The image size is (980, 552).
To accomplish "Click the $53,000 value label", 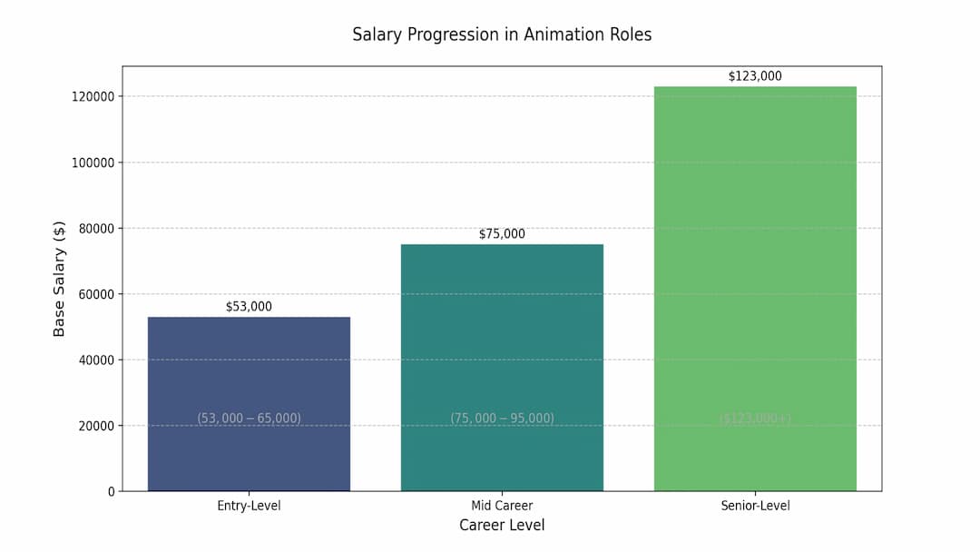I will [x=249, y=307].
